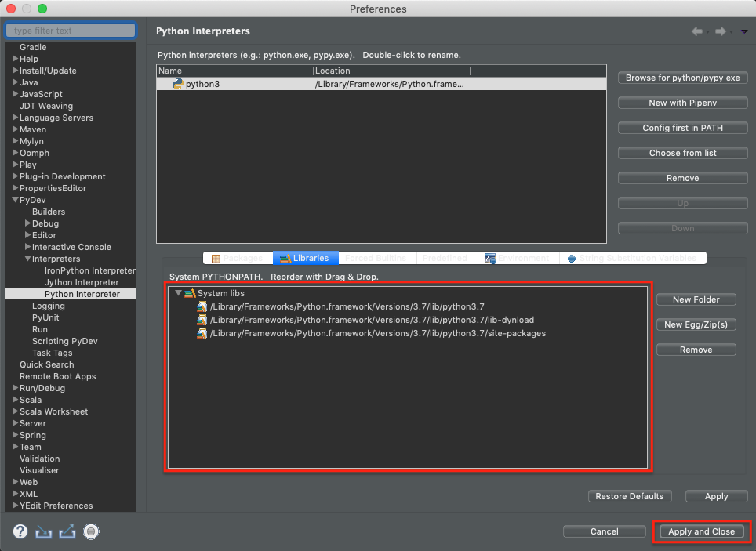Switch to the Libraries tab
This screenshot has height=551, width=756.
pos(306,258)
